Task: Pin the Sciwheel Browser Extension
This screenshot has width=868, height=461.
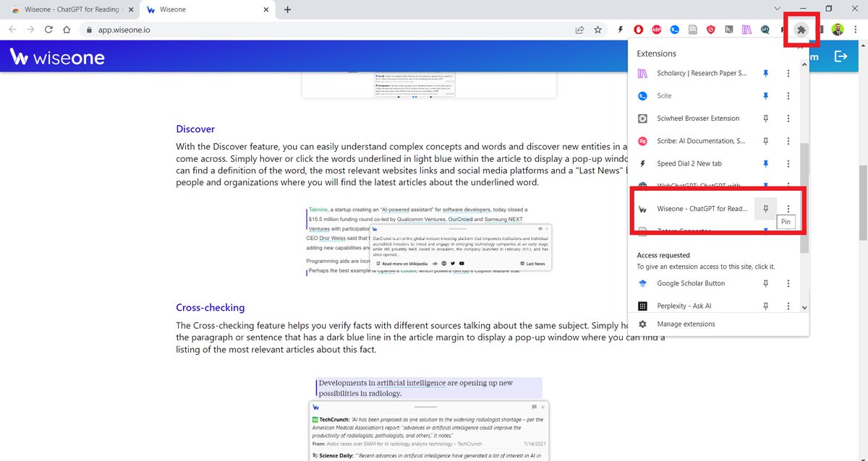Action: coord(765,119)
